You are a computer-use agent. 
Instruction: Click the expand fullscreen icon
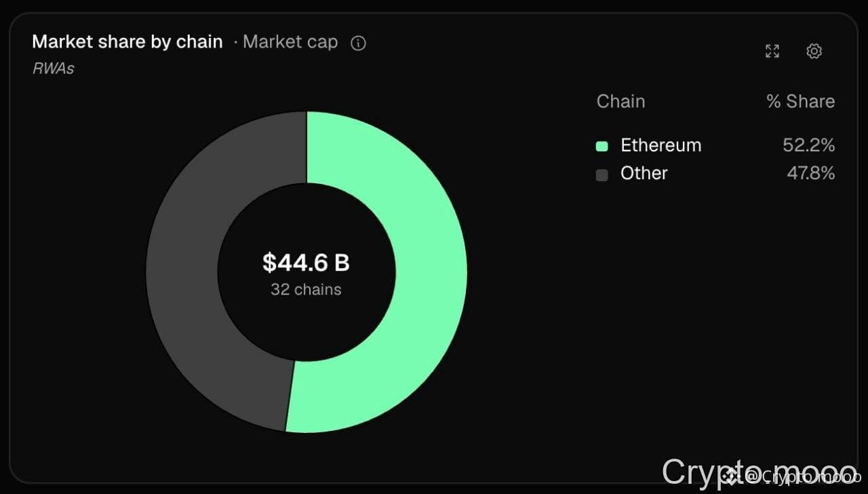tap(772, 51)
